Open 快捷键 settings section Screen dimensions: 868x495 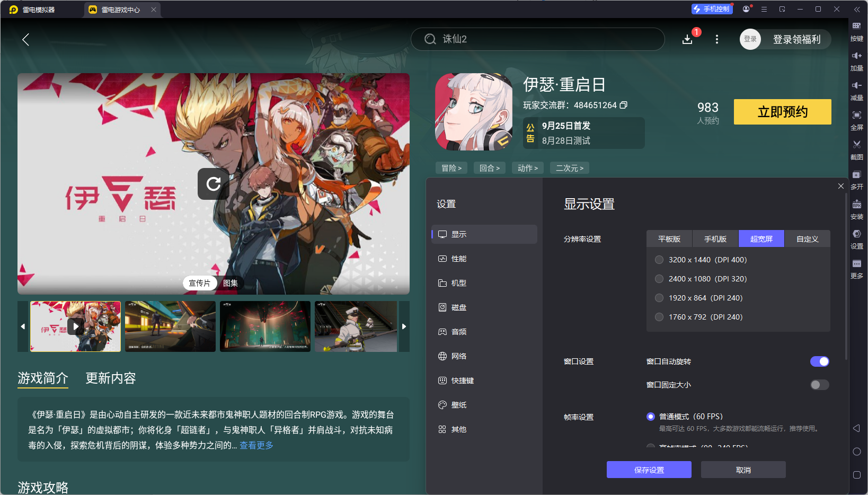(x=484, y=381)
